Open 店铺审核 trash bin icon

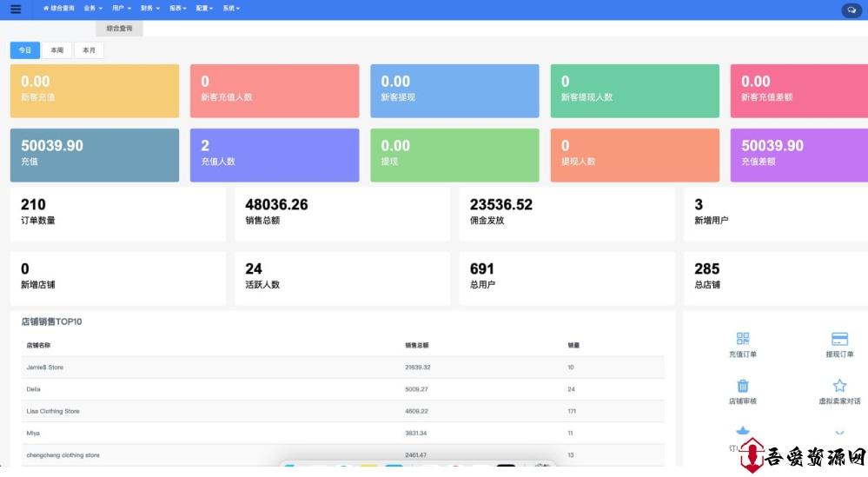(742, 386)
